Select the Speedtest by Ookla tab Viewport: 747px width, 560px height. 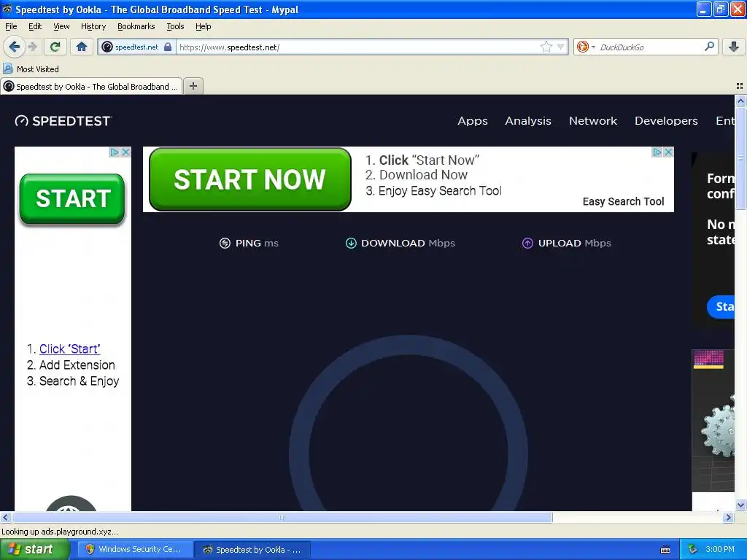click(91, 86)
